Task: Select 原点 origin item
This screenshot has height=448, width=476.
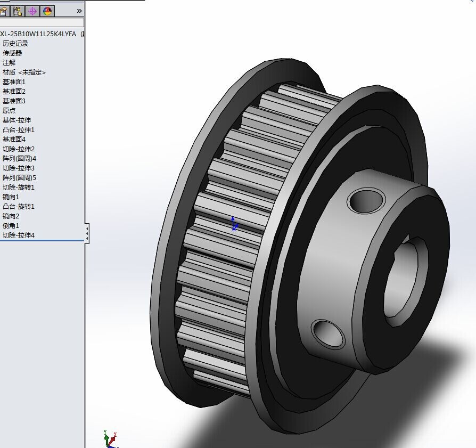Action: point(9,111)
